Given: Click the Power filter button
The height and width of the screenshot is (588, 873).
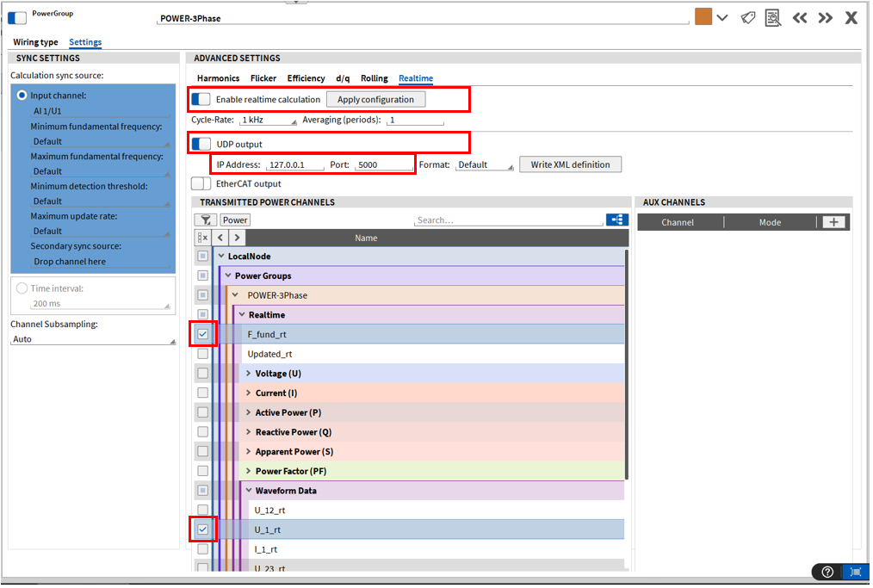Looking at the screenshot, I should click(x=235, y=220).
